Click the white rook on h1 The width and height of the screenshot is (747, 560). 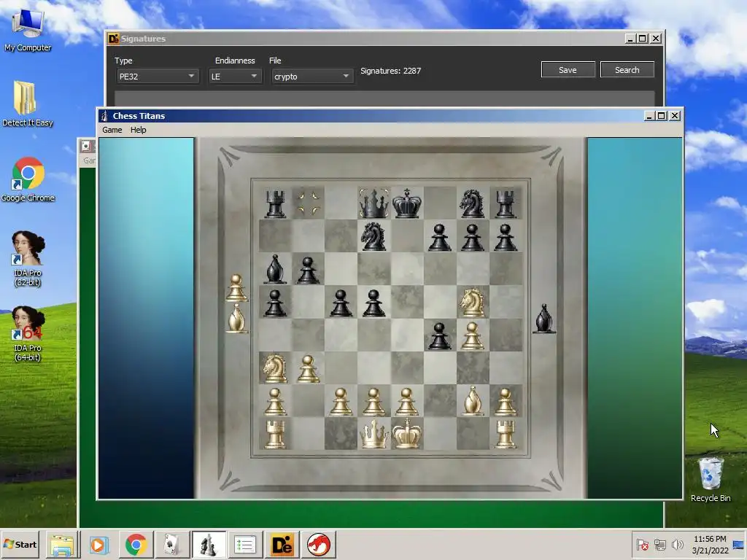click(x=505, y=435)
